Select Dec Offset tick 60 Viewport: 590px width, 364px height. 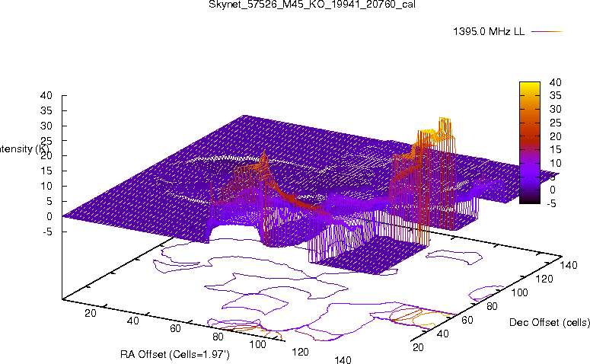pyautogui.click(x=467, y=320)
